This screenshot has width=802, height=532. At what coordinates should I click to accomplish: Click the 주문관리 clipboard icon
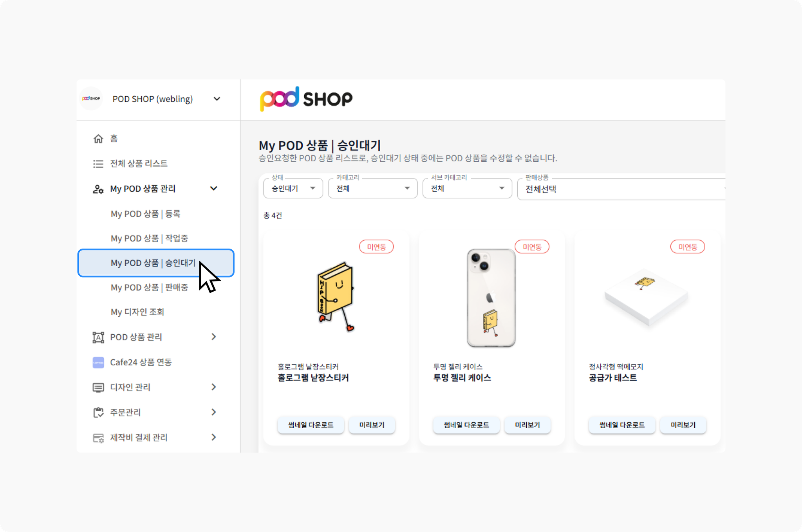[x=98, y=412]
